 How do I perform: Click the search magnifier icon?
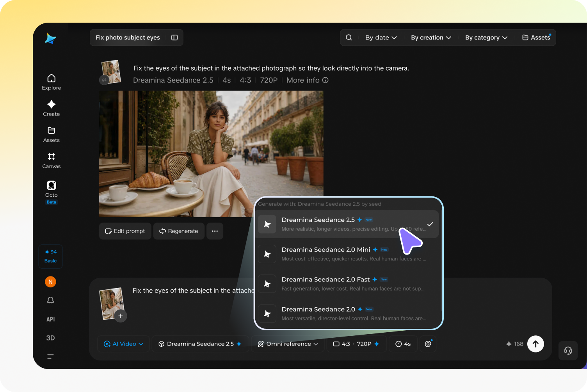coord(349,37)
